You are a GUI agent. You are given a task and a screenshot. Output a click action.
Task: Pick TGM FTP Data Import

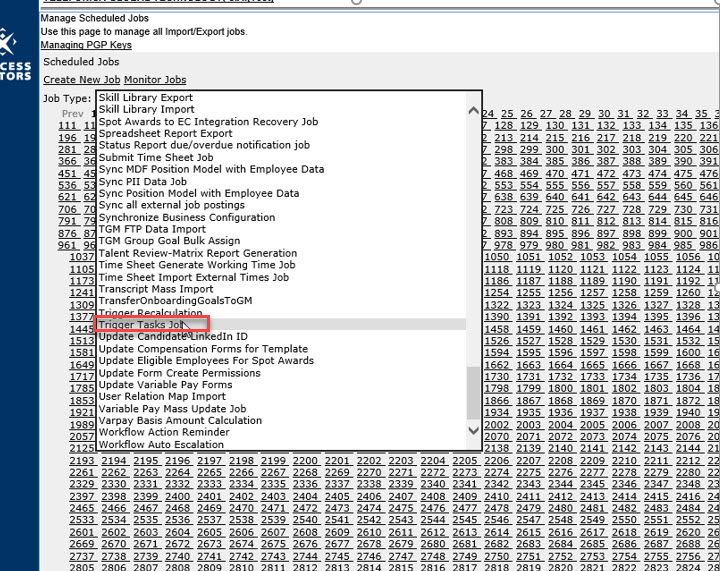click(152, 229)
